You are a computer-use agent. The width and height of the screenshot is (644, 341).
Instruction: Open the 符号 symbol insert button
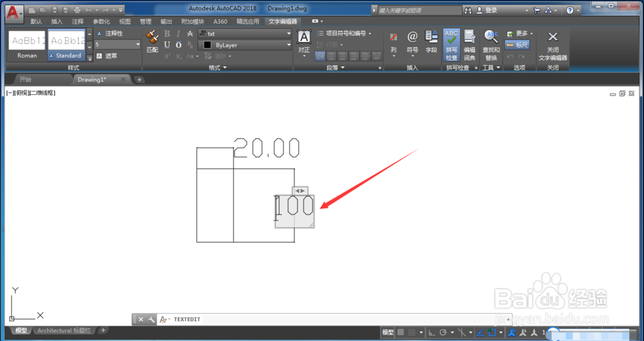[412, 44]
